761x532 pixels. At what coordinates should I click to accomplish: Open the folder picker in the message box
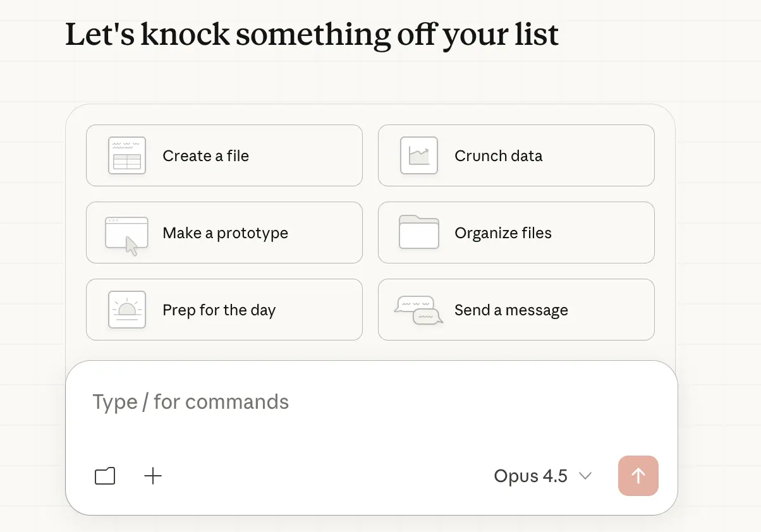(105, 476)
